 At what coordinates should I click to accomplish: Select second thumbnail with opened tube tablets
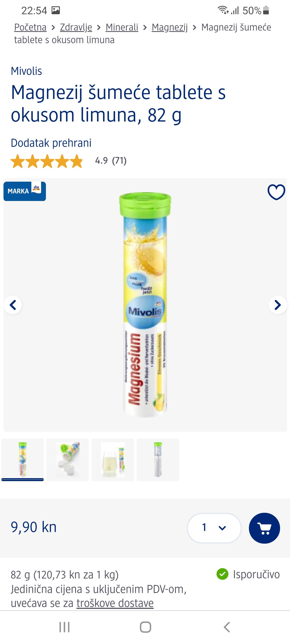(x=68, y=460)
